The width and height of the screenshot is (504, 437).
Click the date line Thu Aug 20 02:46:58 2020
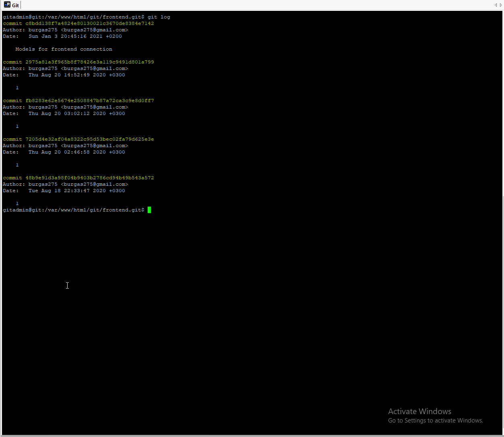pos(64,152)
